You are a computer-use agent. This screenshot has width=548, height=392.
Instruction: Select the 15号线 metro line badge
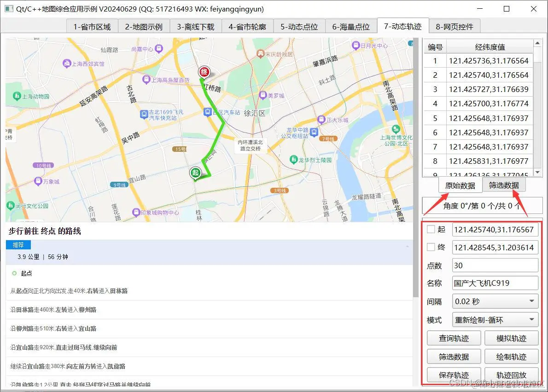(x=180, y=149)
